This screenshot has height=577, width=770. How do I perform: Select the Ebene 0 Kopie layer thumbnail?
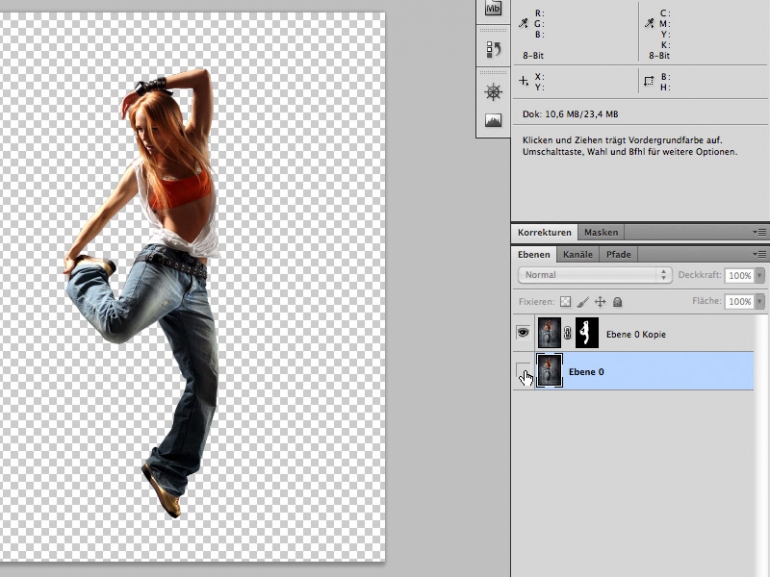[x=549, y=333]
